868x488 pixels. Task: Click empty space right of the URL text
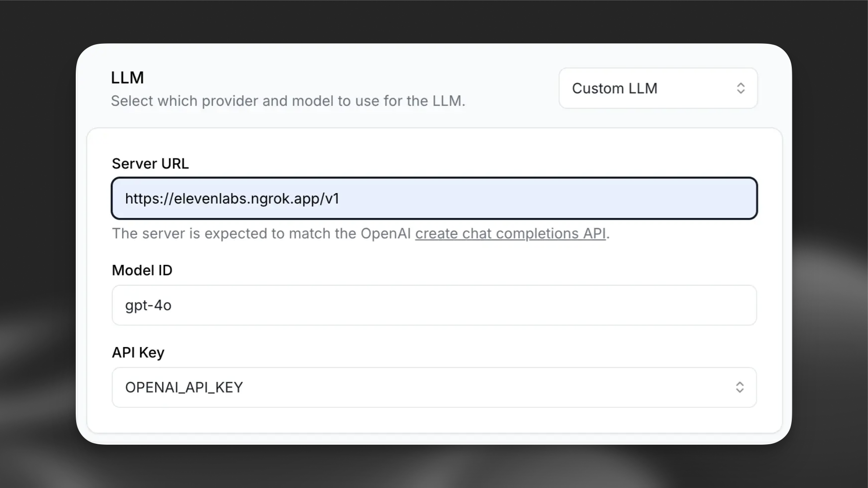(547, 199)
